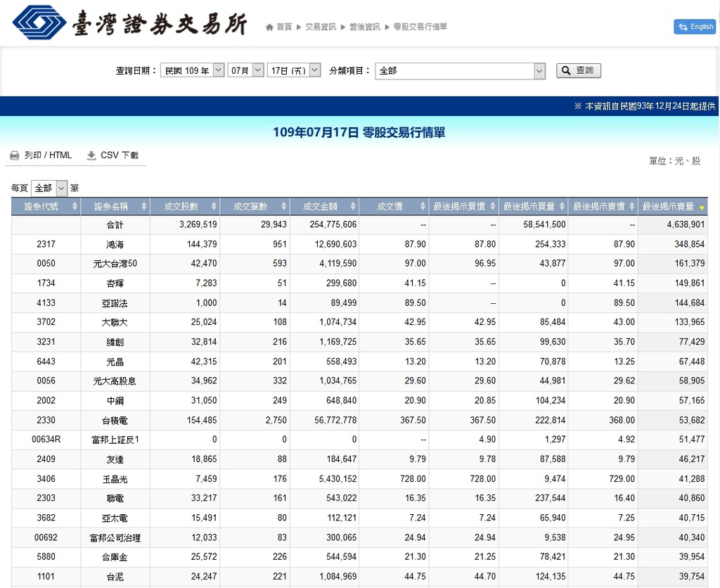The height and width of the screenshot is (588, 720).
Task: Open the month dropdown 07月
Action: coord(245,70)
